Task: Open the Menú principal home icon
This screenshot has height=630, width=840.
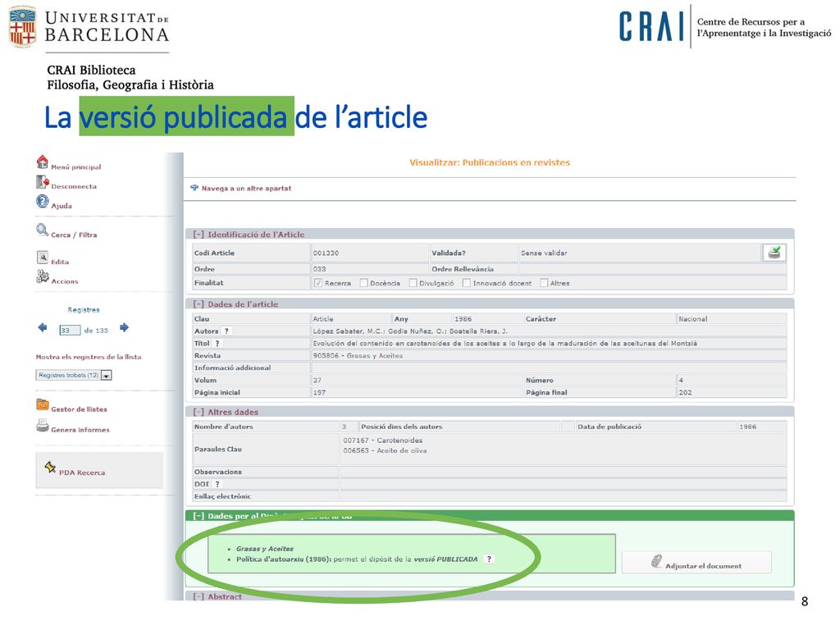Action: pos(43,162)
